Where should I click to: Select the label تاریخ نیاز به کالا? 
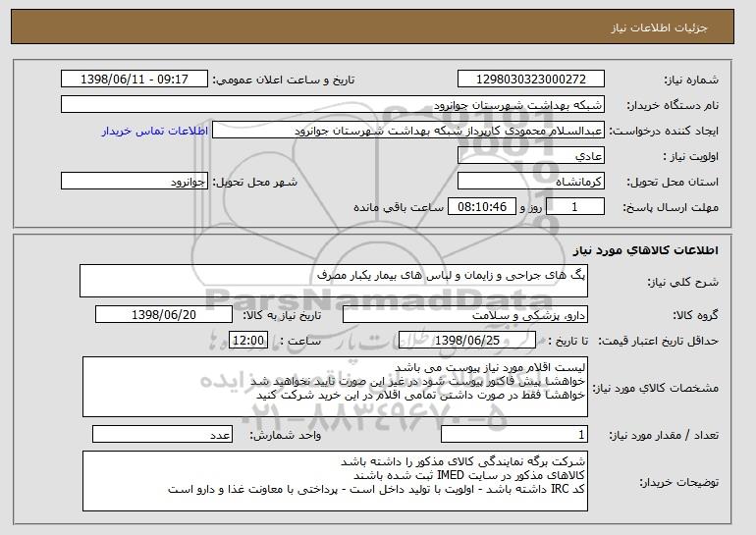tap(282, 315)
